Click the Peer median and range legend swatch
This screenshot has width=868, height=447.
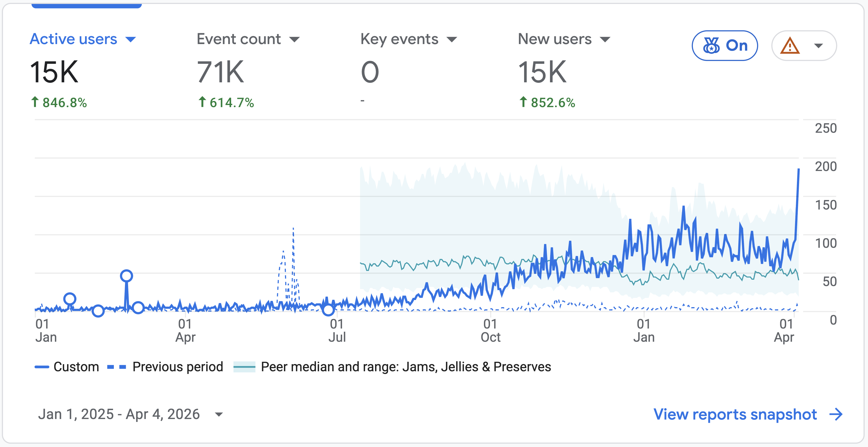point(244,367)
